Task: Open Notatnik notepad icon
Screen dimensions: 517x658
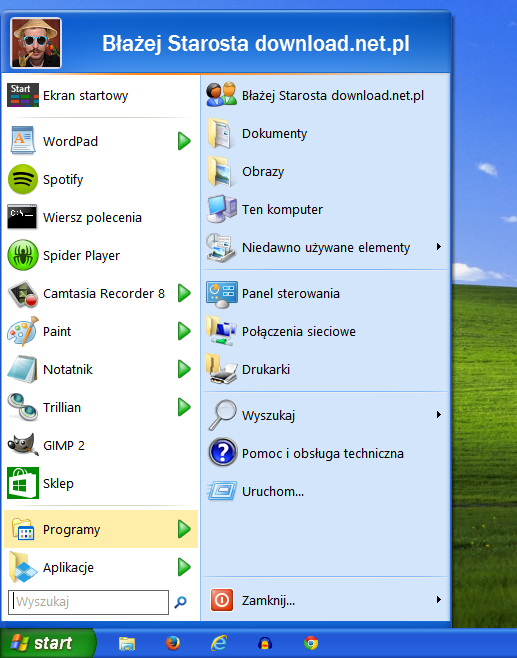Action: (x=23, y=369)
